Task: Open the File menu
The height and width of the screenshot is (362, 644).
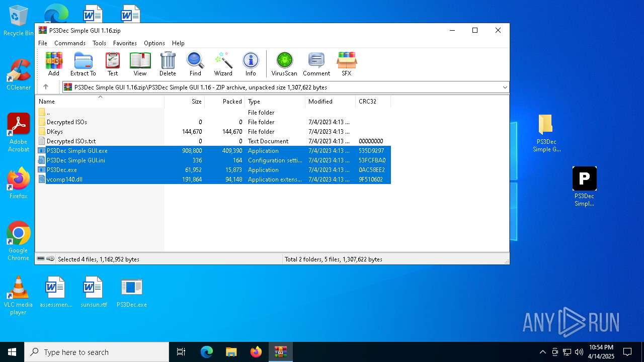Action: 43,43
